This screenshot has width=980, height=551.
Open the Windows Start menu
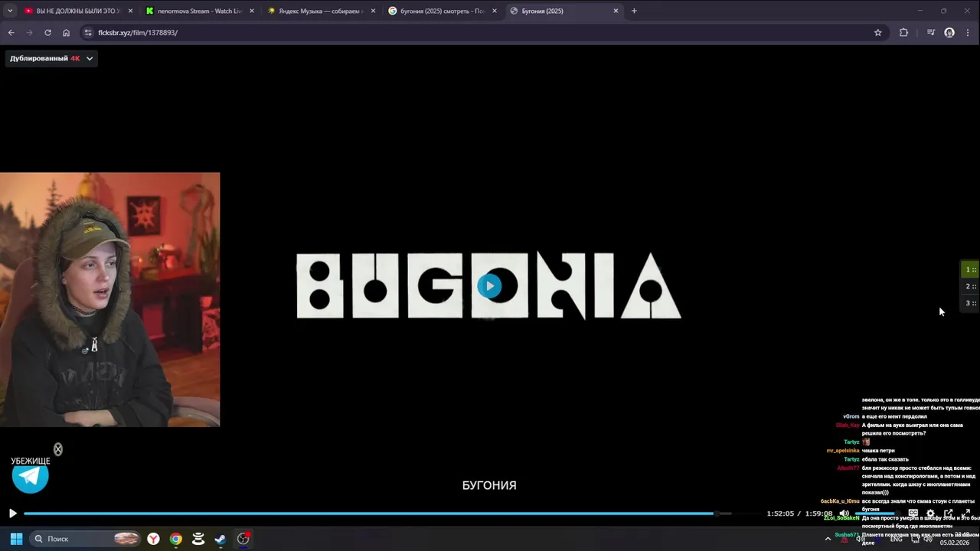click(x=16, y=539)
